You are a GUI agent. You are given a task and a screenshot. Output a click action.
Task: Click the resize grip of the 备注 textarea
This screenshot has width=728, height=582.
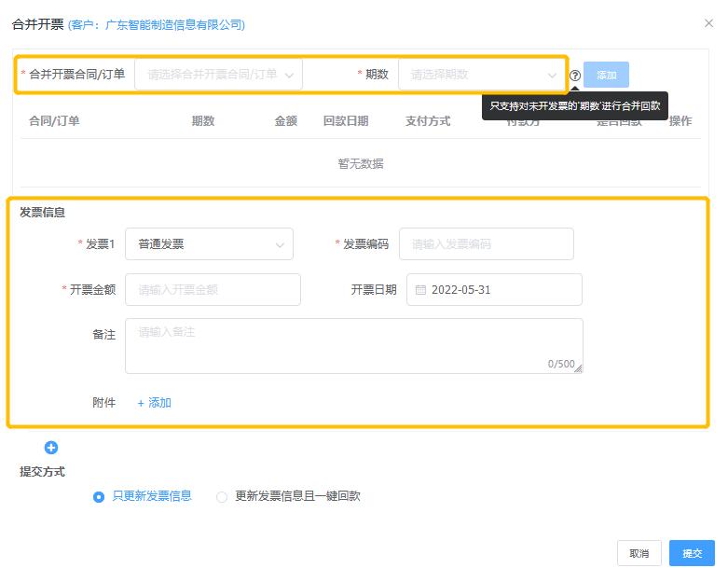(578, 368)
